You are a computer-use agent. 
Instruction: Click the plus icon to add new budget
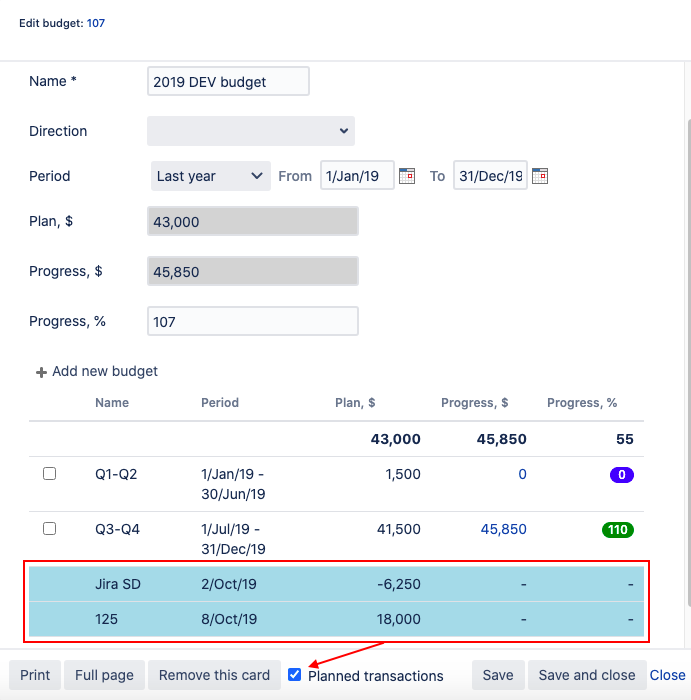(x=41, y=372)
